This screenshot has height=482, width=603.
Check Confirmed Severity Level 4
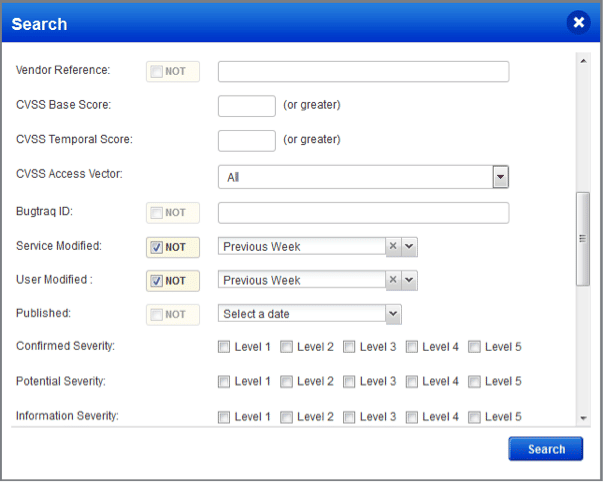[411, 347]
